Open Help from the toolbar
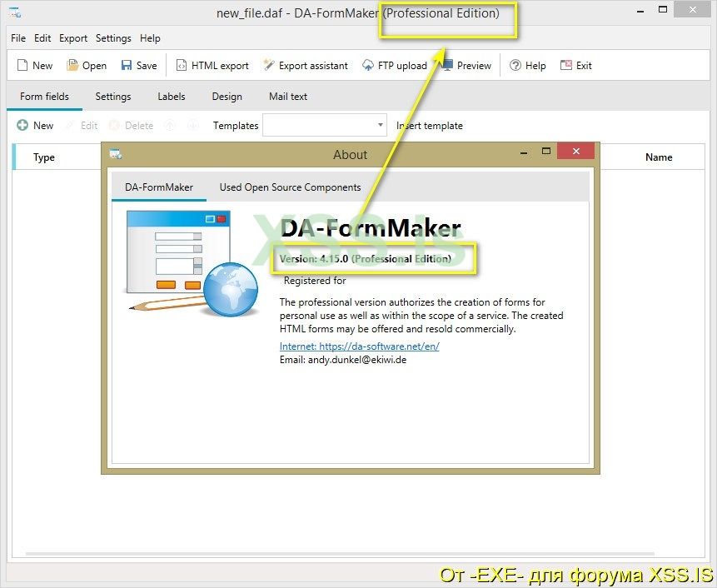This screenshot has height=588, width=717. pyautogui.click(x=528, y=66)
